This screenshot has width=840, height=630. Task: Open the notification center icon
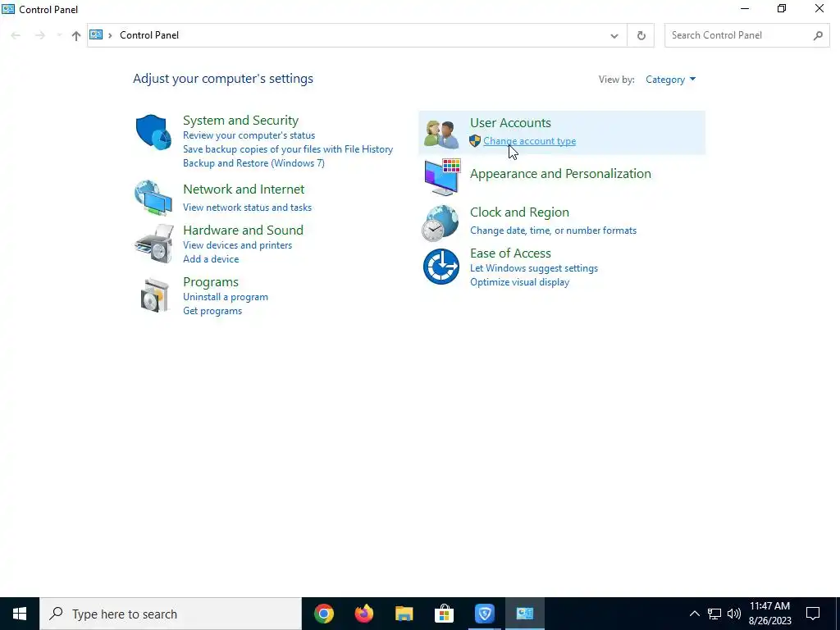[813, 614]
